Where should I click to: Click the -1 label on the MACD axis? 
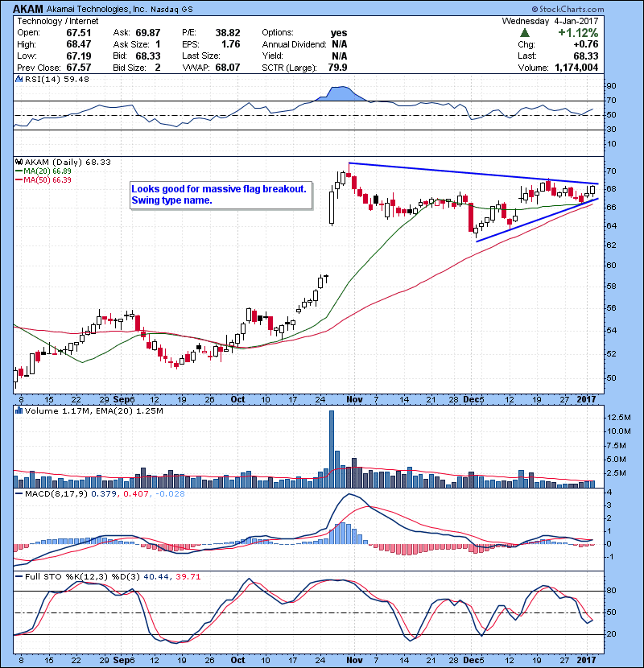610,557
